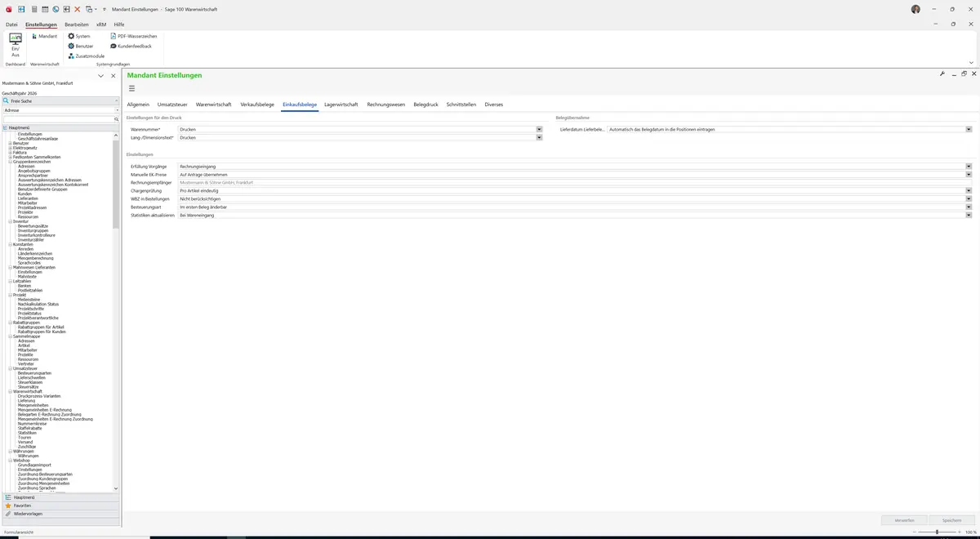Expand Faktura tree node
This screenshot has height=539, width=980.
(11, 152)
